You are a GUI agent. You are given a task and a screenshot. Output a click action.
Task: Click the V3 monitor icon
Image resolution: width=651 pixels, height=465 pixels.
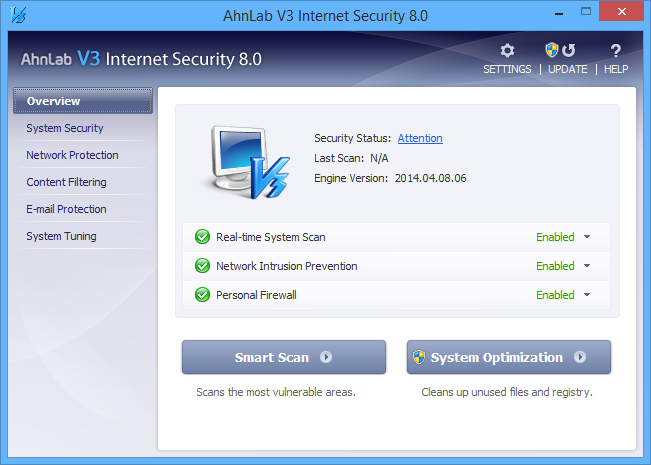point(246,160)
